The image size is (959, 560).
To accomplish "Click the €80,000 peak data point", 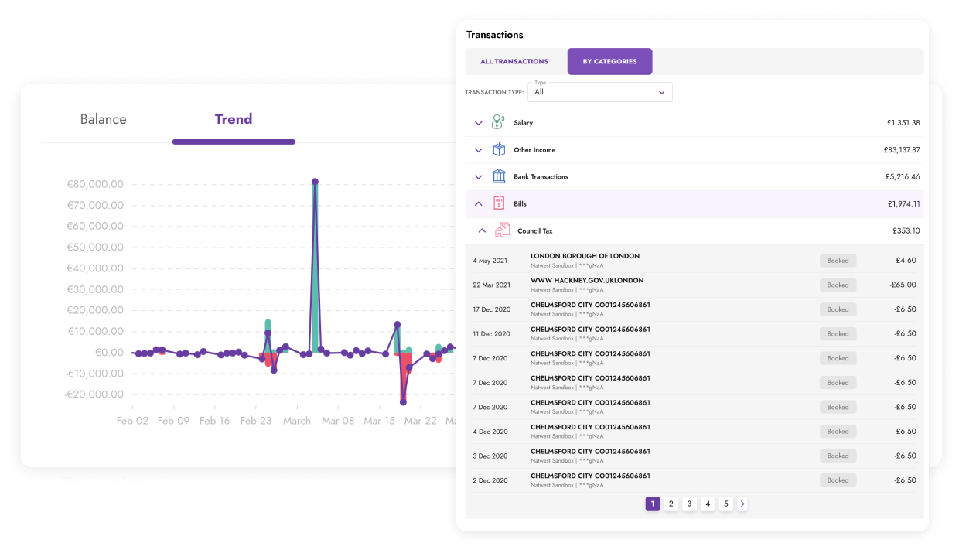I will tap(315, 182).
